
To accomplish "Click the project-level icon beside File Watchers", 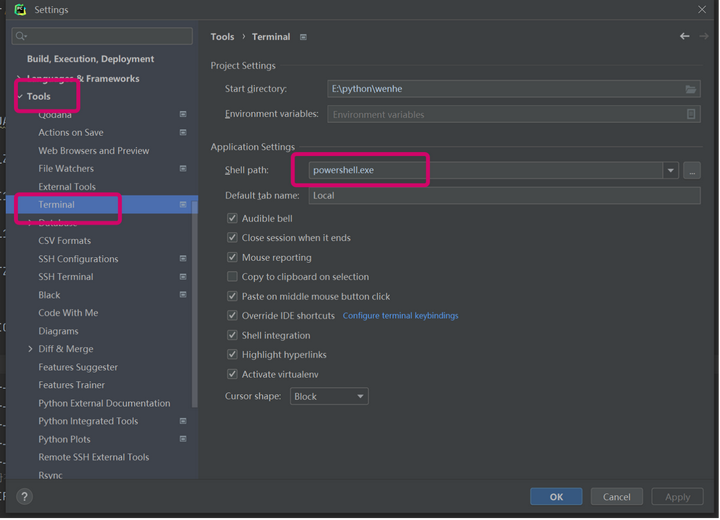I will [x=183, y=168].
